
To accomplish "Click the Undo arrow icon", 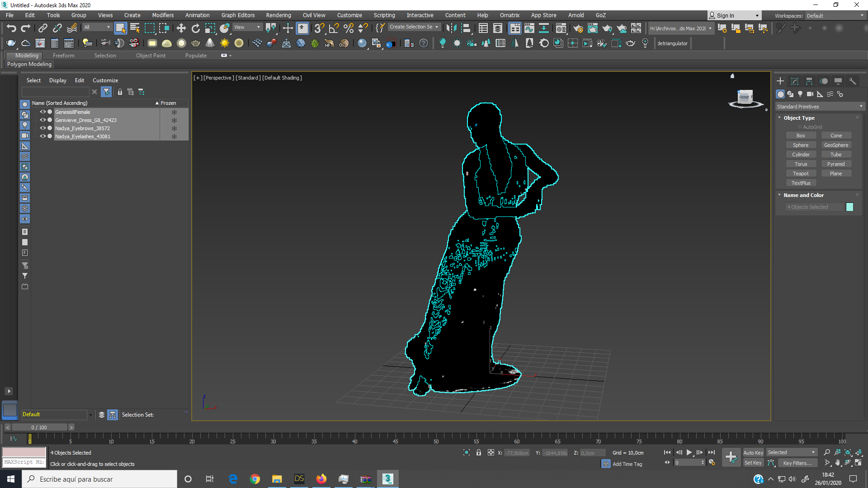I will pyautogui.click(x=11, y=28).
